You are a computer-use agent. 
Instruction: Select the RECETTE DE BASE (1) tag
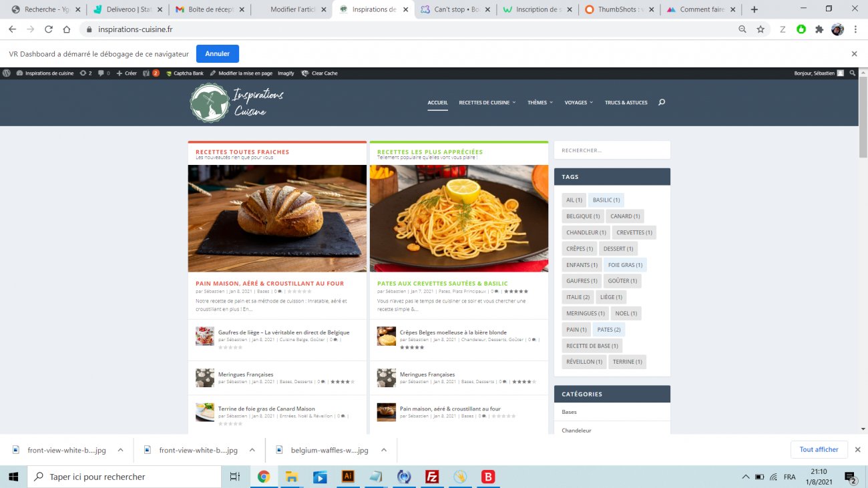pyautogui.click(x=592, y=346)
